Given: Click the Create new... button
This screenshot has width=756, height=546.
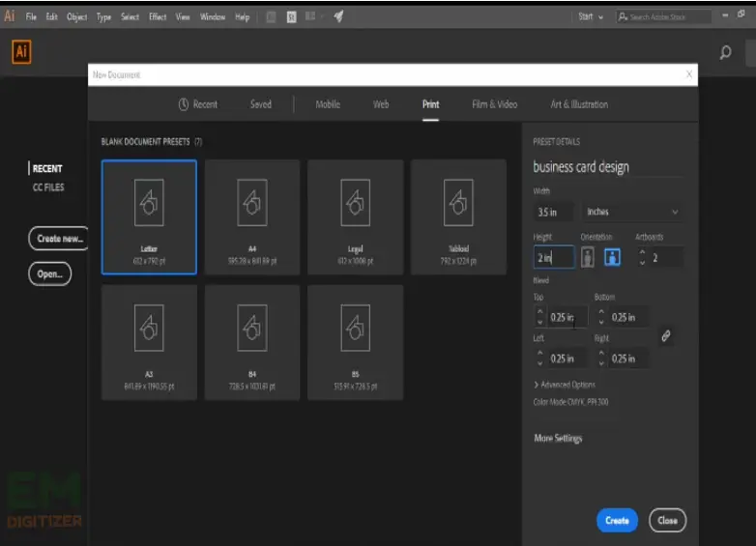Looking at the screenshot, I should point(59,239).
